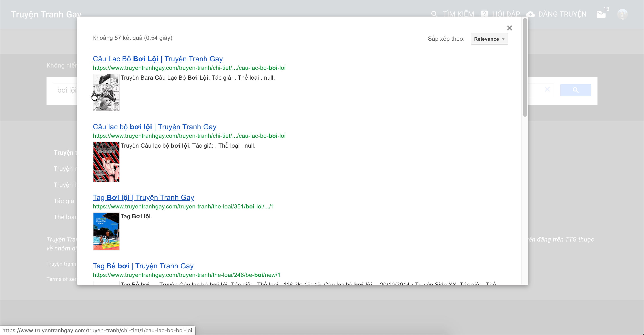Clear the search box with X icon
Image resolution: width=644 pixels, height=335 pixels.
(x=547, y=89)
